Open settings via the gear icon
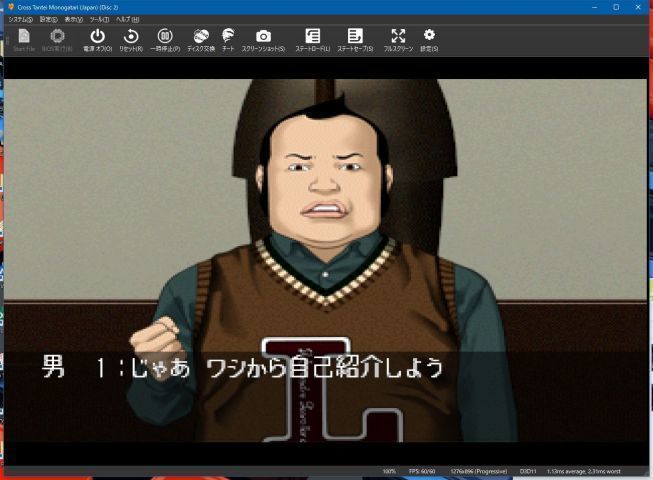The image size is (653, 480). click(x=429, y=40)
